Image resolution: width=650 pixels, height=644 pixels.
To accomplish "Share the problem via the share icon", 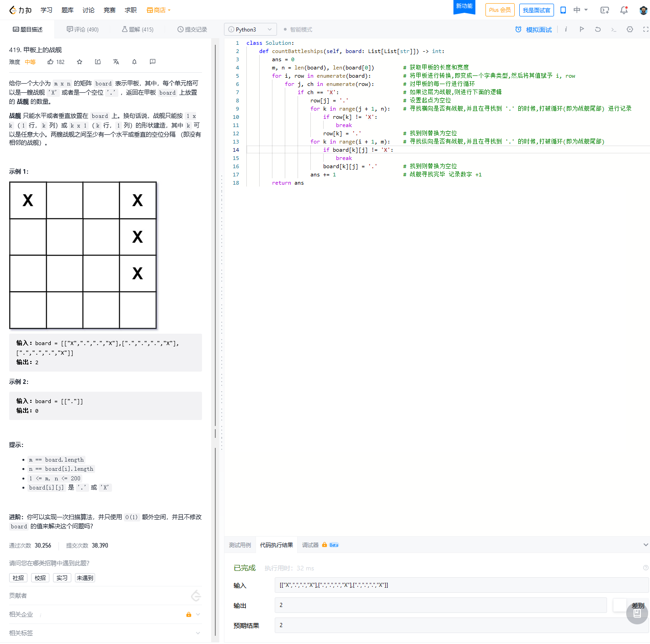I will pyautogui.click(x=98, y=62).
